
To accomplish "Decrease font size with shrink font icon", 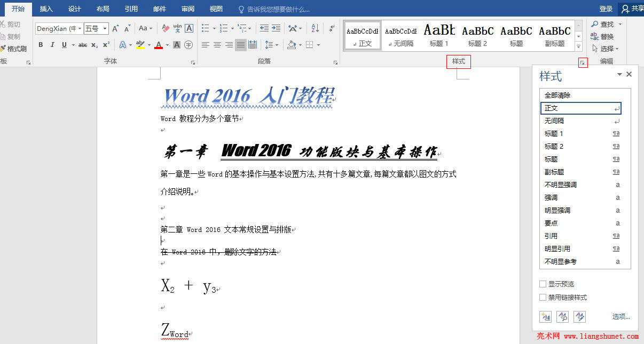I will pyautogui.click(x=127, y=28).
